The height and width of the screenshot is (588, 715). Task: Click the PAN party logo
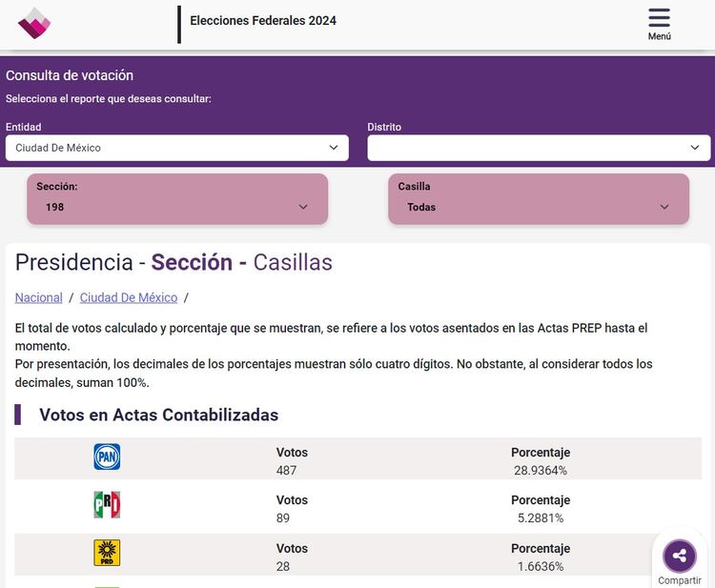107,457
